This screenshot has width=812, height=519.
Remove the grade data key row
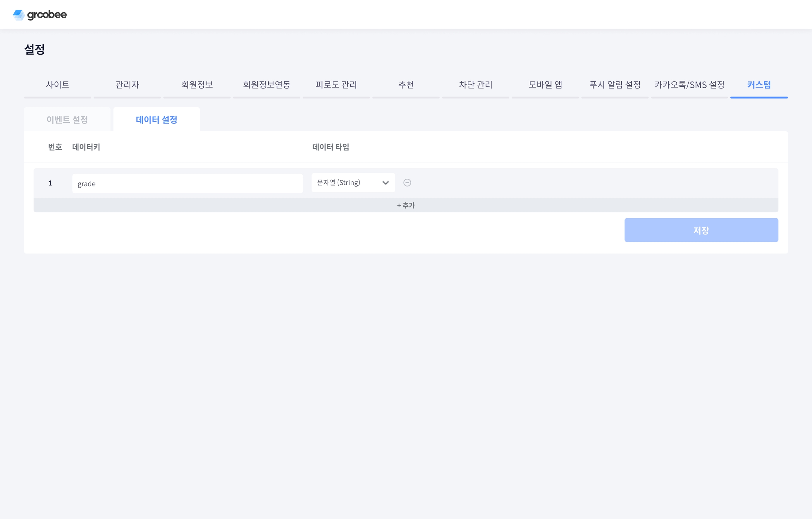(x=407, y=183)
